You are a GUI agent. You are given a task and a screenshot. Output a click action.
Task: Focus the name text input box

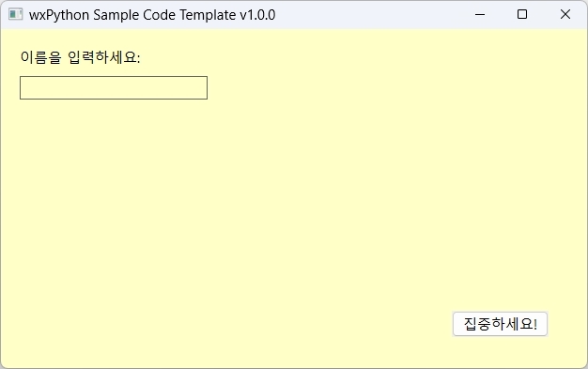coord(114,87)
